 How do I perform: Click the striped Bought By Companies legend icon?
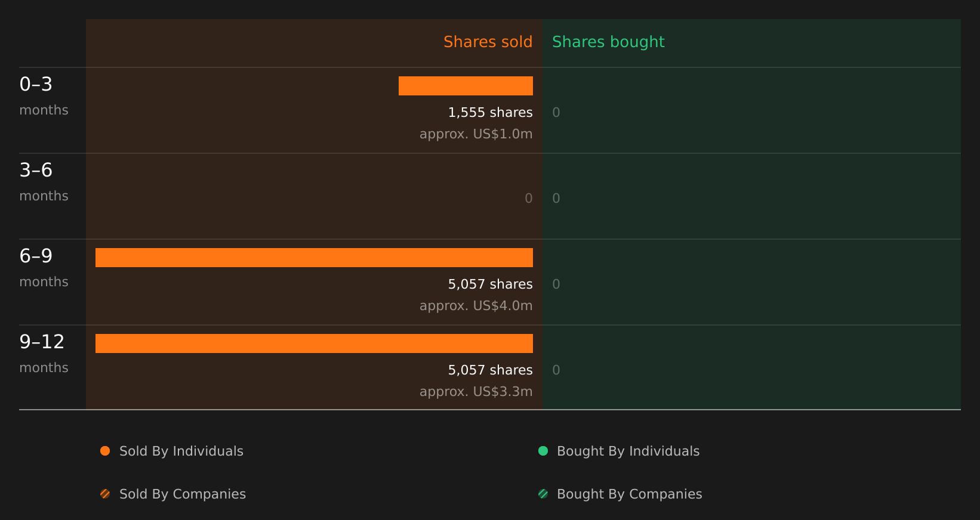pyautogui.click(x=543, y=494)
